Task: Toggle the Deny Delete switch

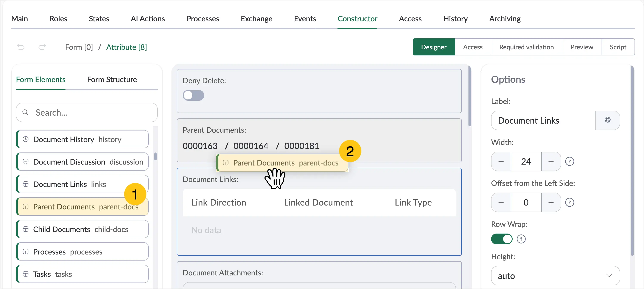Action: pos(193,95)
